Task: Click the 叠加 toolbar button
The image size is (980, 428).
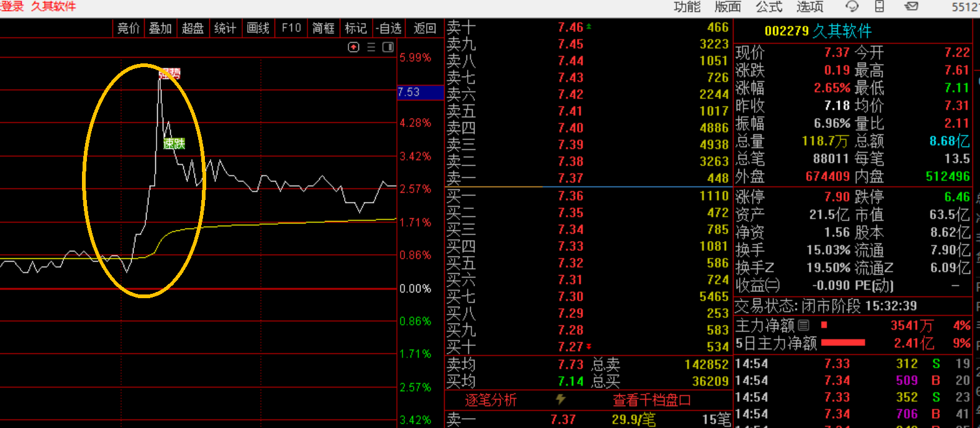Action: [160, 28]
